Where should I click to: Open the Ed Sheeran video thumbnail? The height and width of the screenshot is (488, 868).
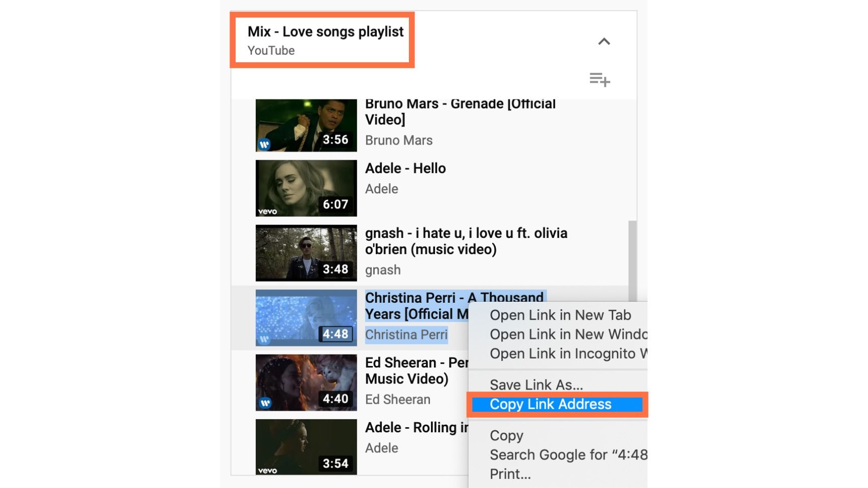pos(306,383)
